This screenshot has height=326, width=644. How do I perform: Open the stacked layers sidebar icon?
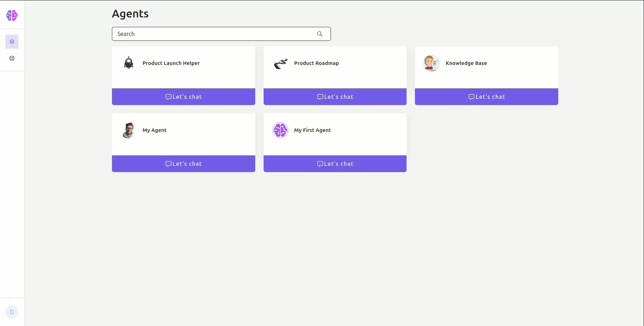[x=12, y=42]
